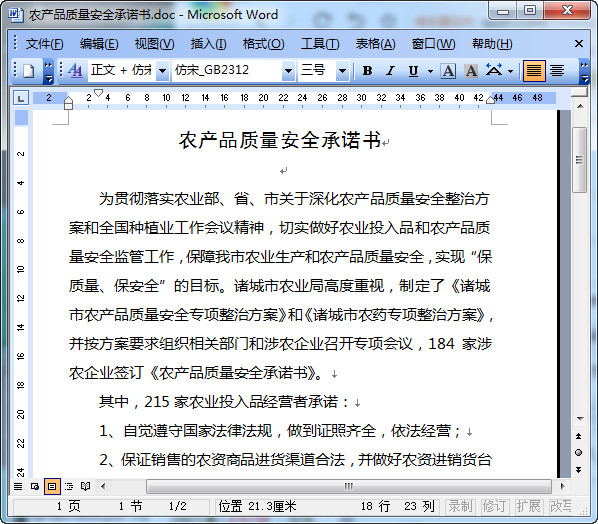
Task: Click the title 农产品质量安全承诺书 in document
Action: click(280, 140)
